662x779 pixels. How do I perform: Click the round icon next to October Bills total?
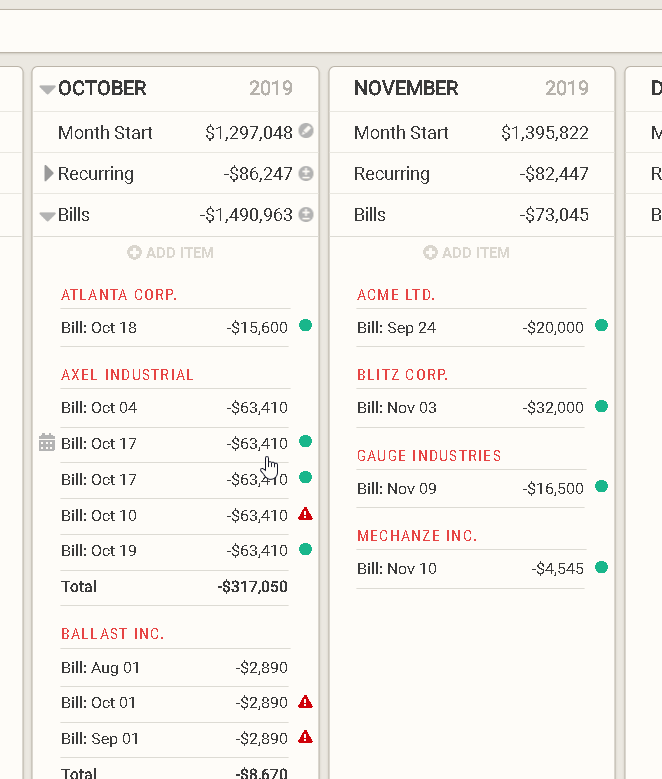(x=306, y=215)
